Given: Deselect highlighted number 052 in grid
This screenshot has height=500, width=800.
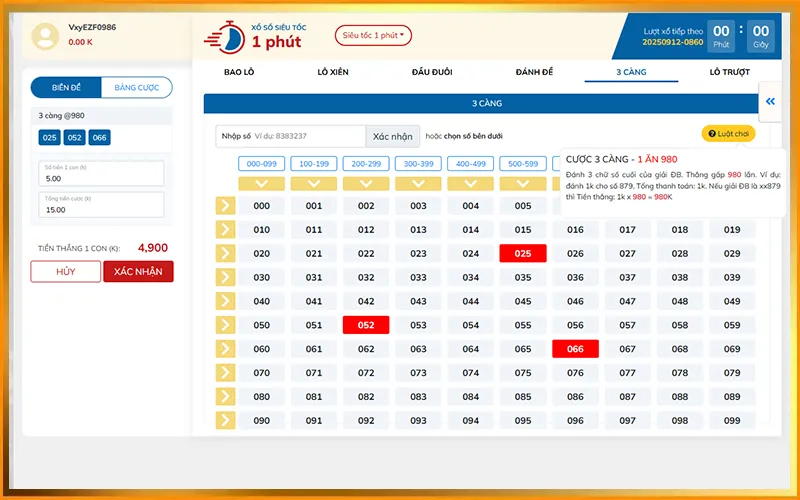Looking at the screenshot, I should [366, 325].
